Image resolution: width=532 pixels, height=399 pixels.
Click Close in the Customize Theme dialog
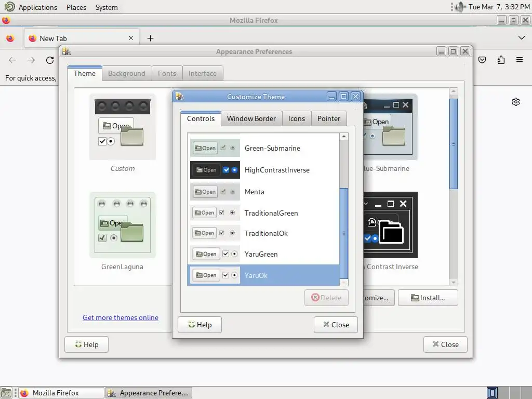pyautogui.click(x=336, y=325)
